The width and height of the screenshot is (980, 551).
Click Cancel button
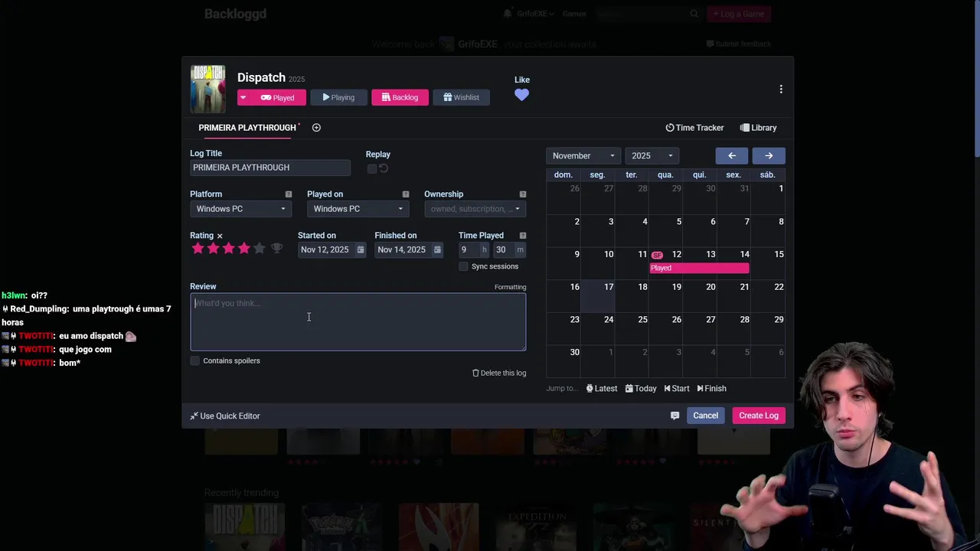(x=705, y=416)
